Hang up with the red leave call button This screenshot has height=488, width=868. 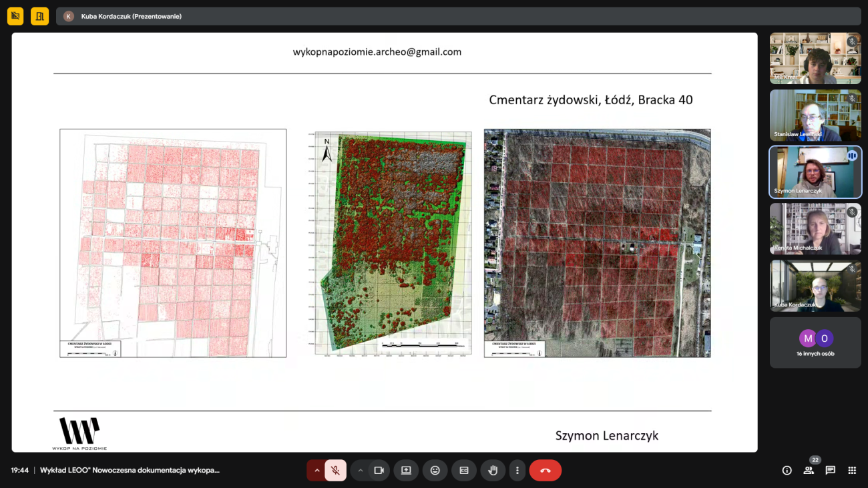point(546,470)
